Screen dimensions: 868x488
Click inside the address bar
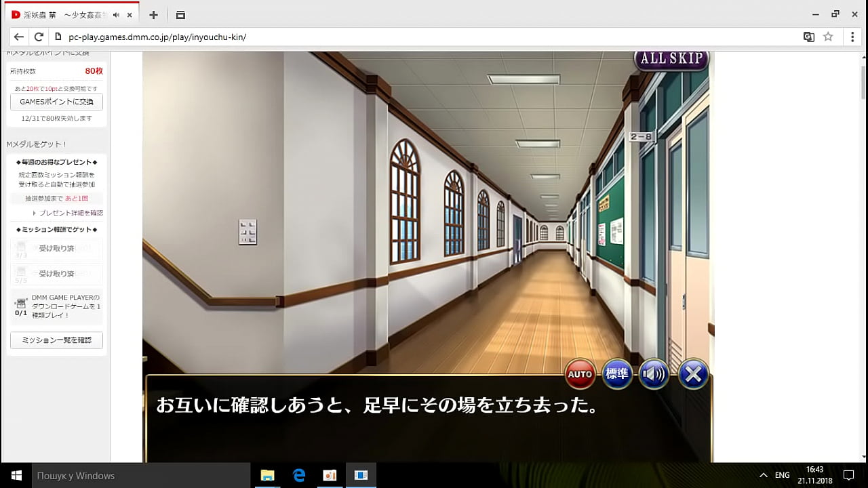[271, 37]
